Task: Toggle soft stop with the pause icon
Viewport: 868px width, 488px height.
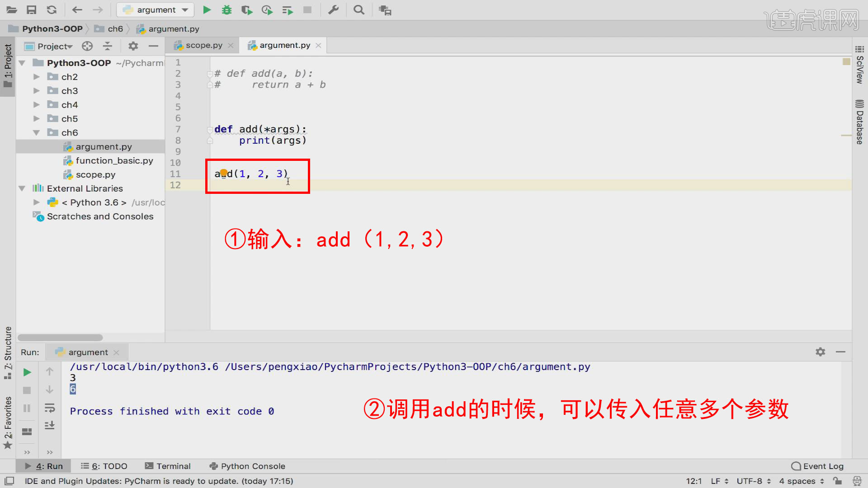Action: [27, 408]
